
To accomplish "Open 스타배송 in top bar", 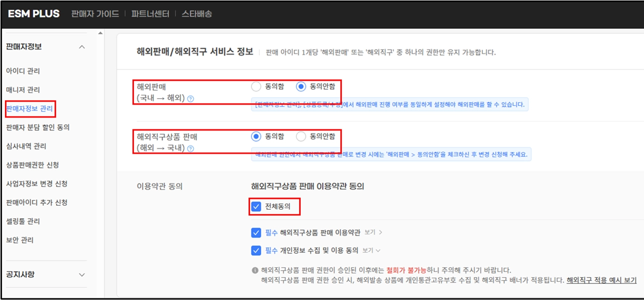I will pyautogui.click(x=196, y=14).
